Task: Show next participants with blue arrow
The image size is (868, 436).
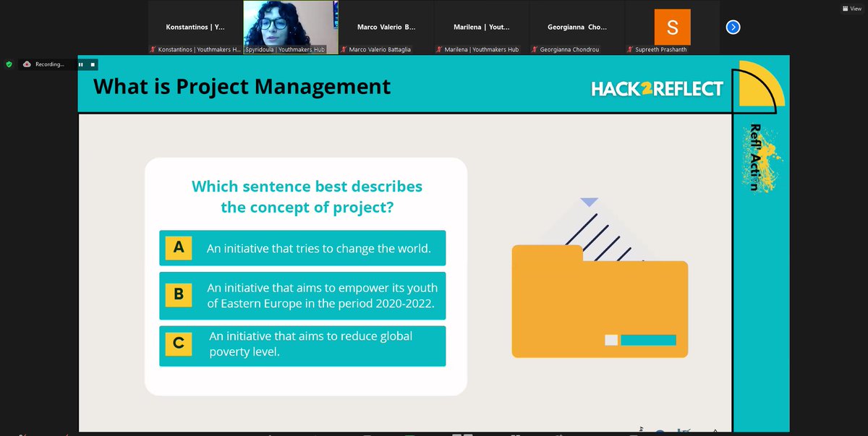Action: coord(733,27)
